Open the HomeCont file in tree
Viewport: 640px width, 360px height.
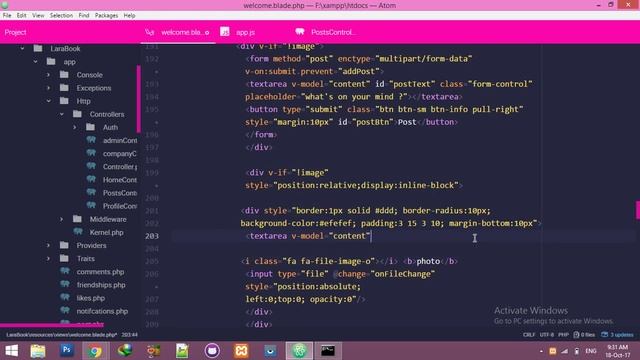(120, 180)
